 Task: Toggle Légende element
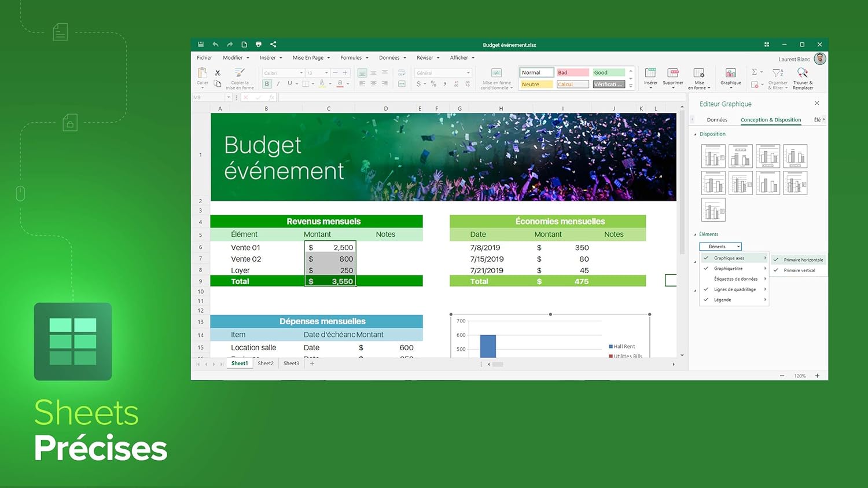click(734, 300)
